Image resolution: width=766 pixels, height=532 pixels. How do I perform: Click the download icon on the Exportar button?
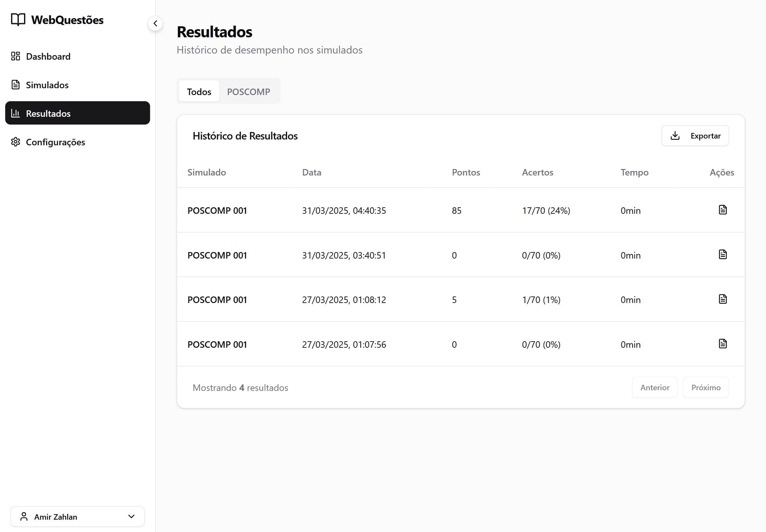[676, 135]
